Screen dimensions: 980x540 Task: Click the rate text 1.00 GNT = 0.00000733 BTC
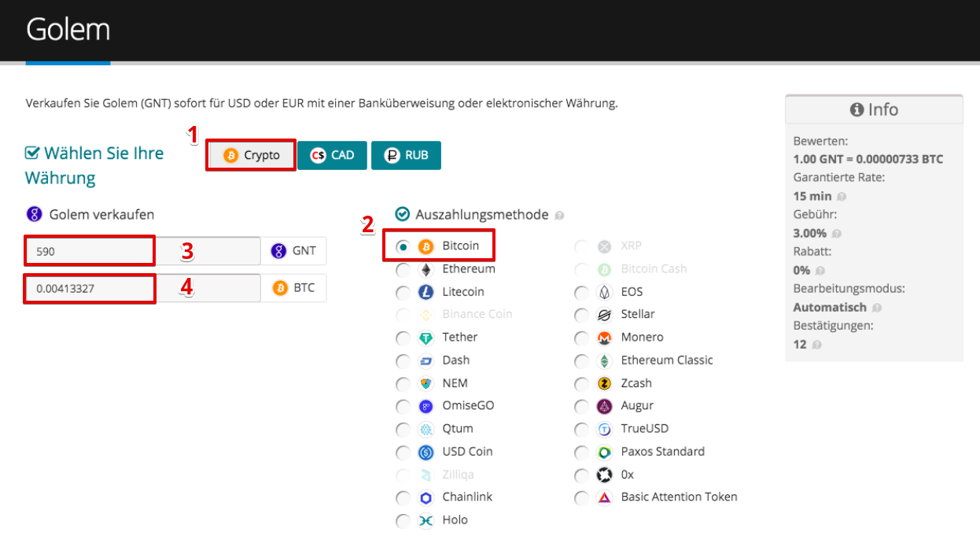[868, 159]
